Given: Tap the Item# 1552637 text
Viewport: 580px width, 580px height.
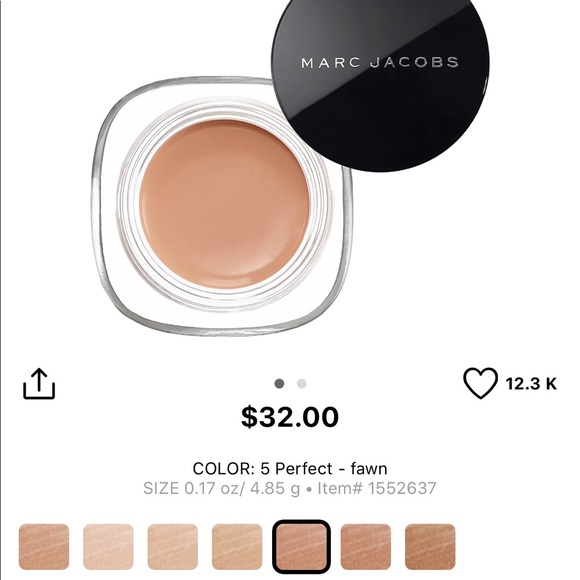Looking at the screenshot, I should (377, 488).
